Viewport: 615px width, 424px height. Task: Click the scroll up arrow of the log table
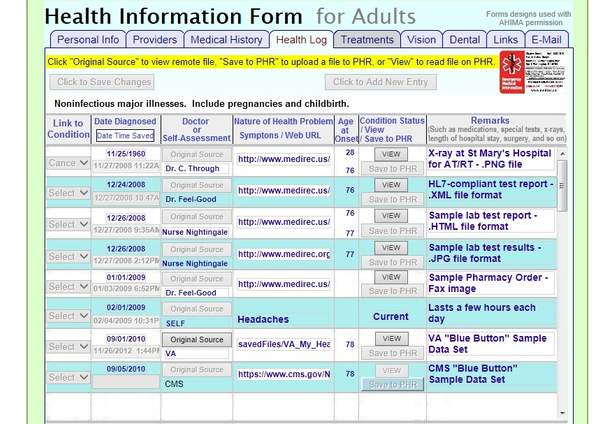pyautogui.click(x=562, y=154)
